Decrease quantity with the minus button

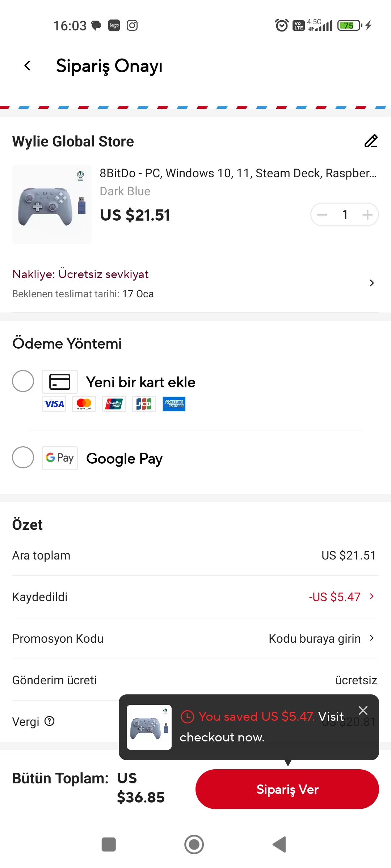[322, 215]
